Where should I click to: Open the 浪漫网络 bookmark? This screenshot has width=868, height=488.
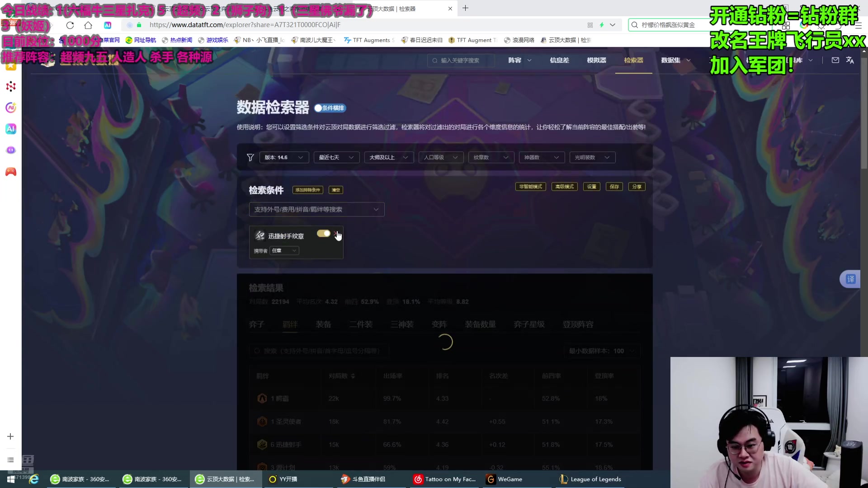(x=519, y=40)
